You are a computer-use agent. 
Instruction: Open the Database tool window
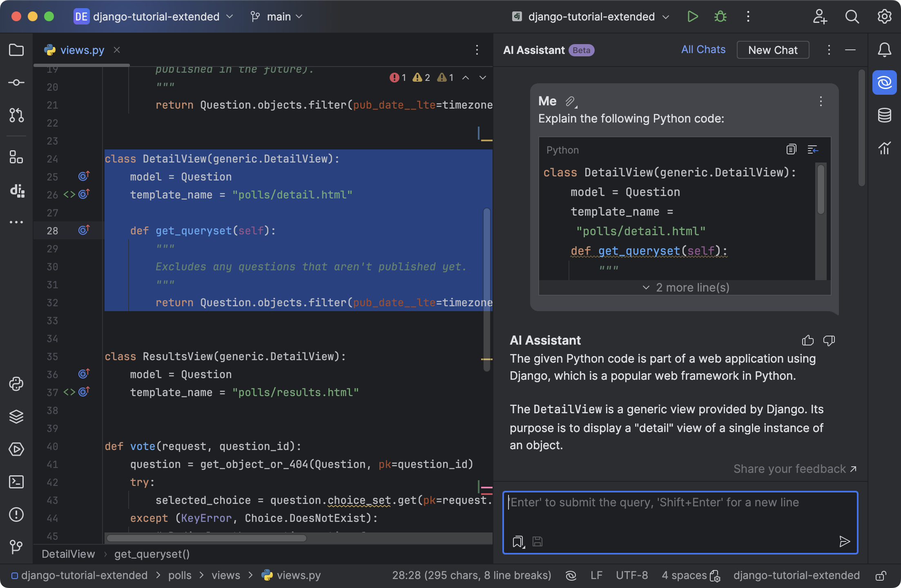coord(884,116)
